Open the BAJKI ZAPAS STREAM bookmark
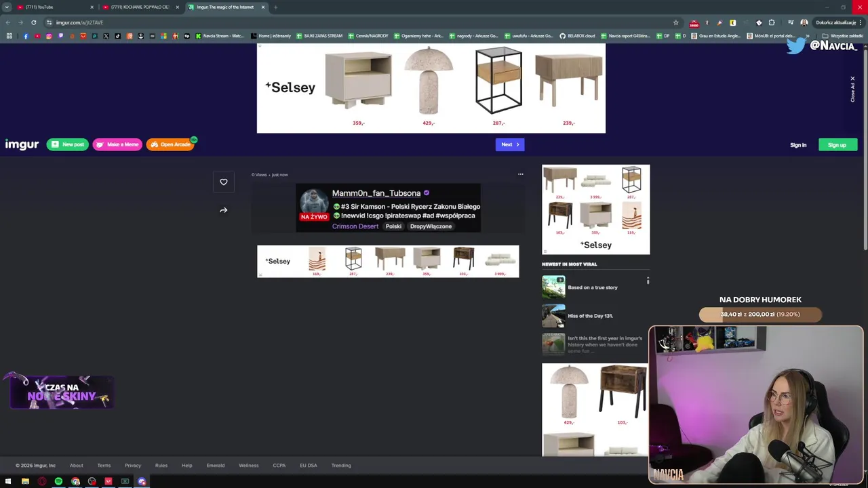868x488 pixels. 319,36
